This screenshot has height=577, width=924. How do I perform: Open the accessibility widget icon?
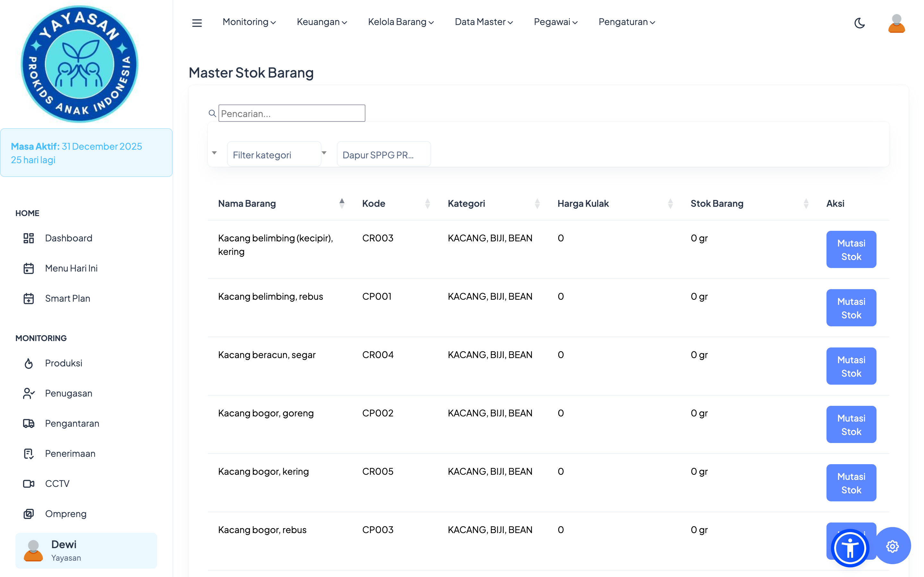(850, 548)
